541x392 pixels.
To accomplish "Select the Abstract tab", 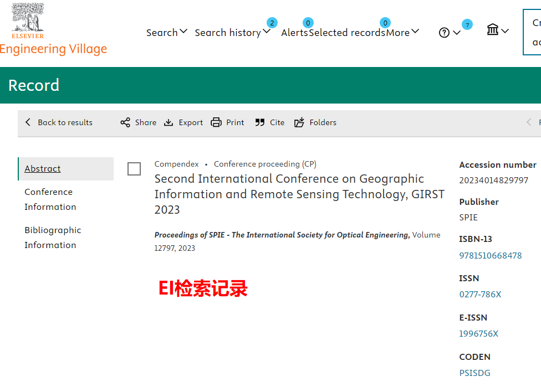I will point(66,169).
